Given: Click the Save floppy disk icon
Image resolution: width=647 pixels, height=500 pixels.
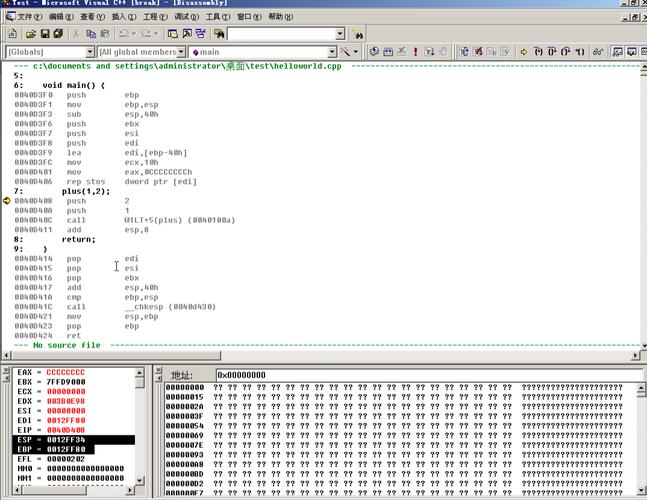Looking at the screenshot, I should click(x=45, y=34).
